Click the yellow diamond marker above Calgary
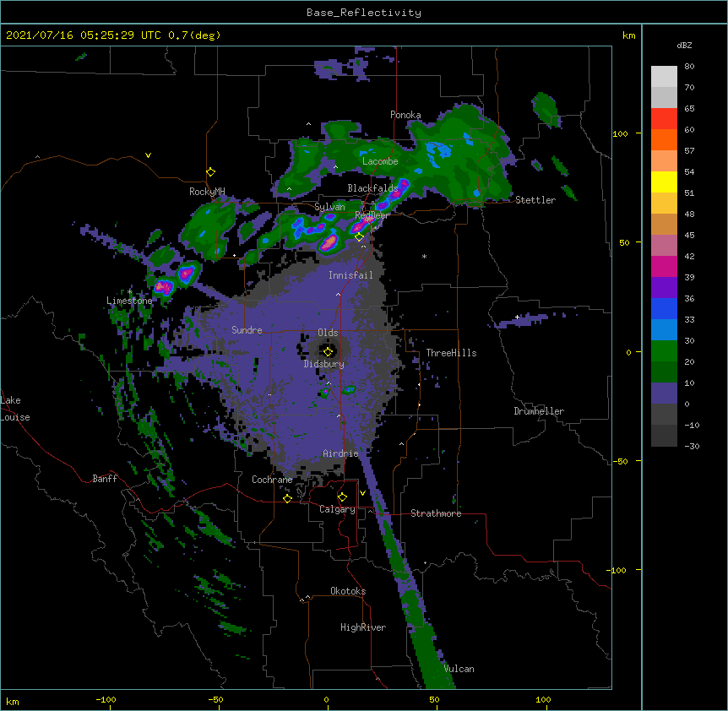The width and height of the screenshot is (728, 711). click(342, 497)
